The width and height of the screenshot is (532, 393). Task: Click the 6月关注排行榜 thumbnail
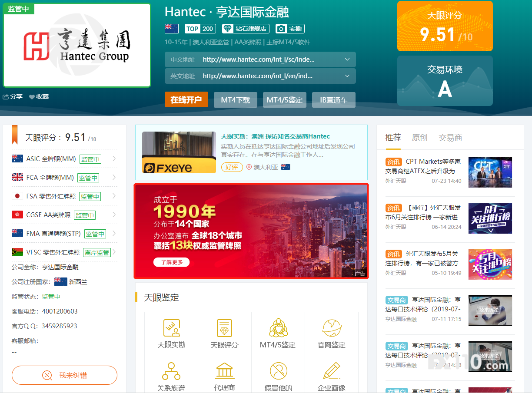(x=490, y=218)
